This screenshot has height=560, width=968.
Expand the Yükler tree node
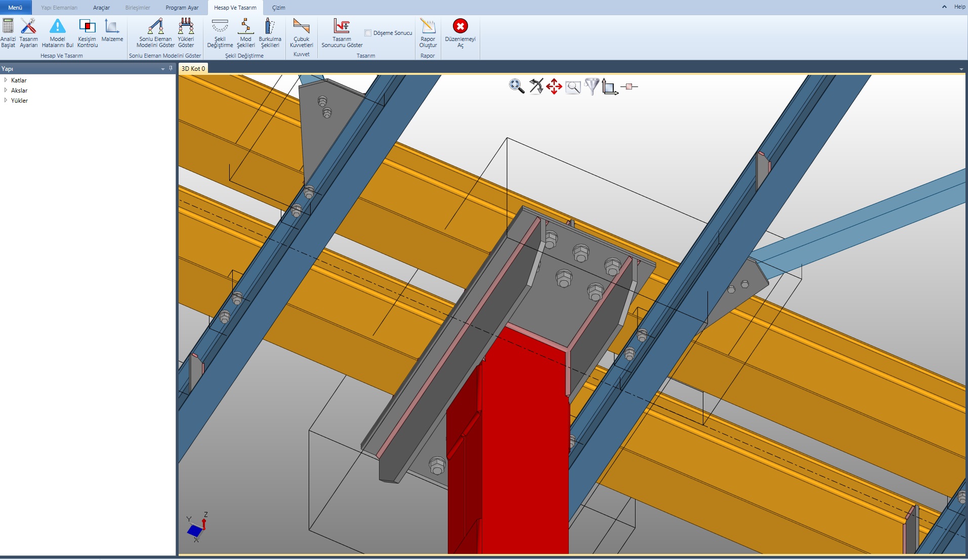point(6,100)
